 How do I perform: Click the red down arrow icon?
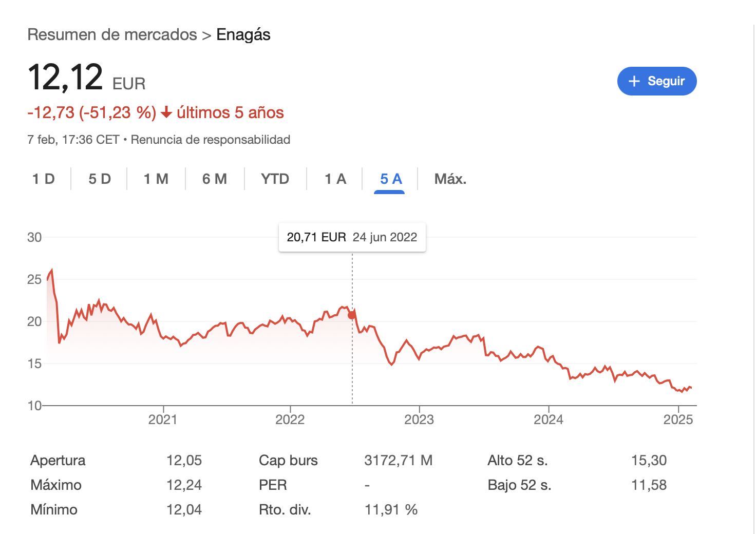point(166,112)
